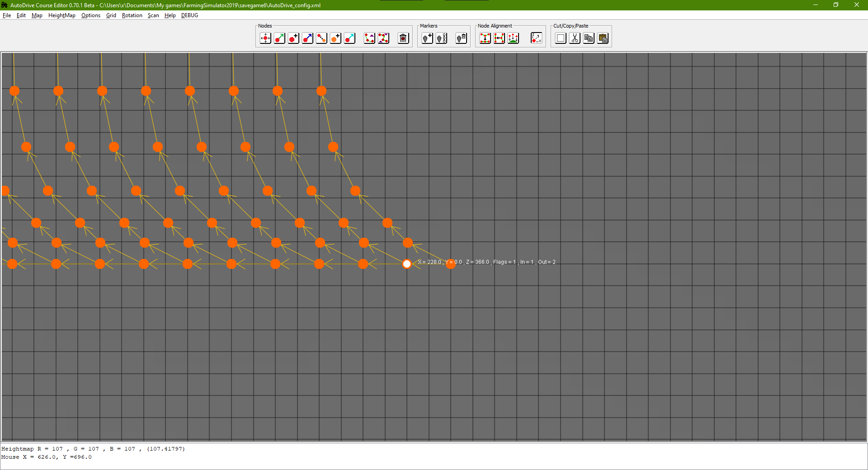This screenshot has height=470, width=868.
Task: Select the rectangular selection tool
Action: [x=561, y=38]
